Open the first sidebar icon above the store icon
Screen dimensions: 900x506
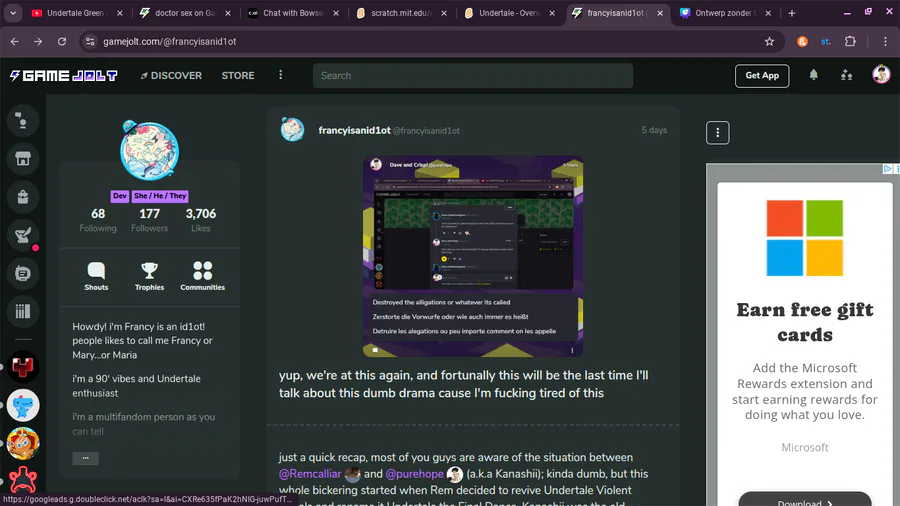(x=22, y=121)
